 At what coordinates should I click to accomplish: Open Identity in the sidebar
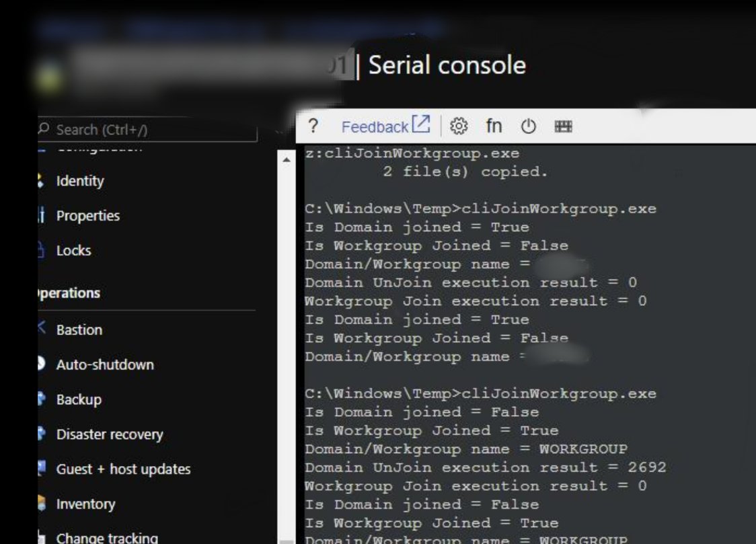point(80,181)
